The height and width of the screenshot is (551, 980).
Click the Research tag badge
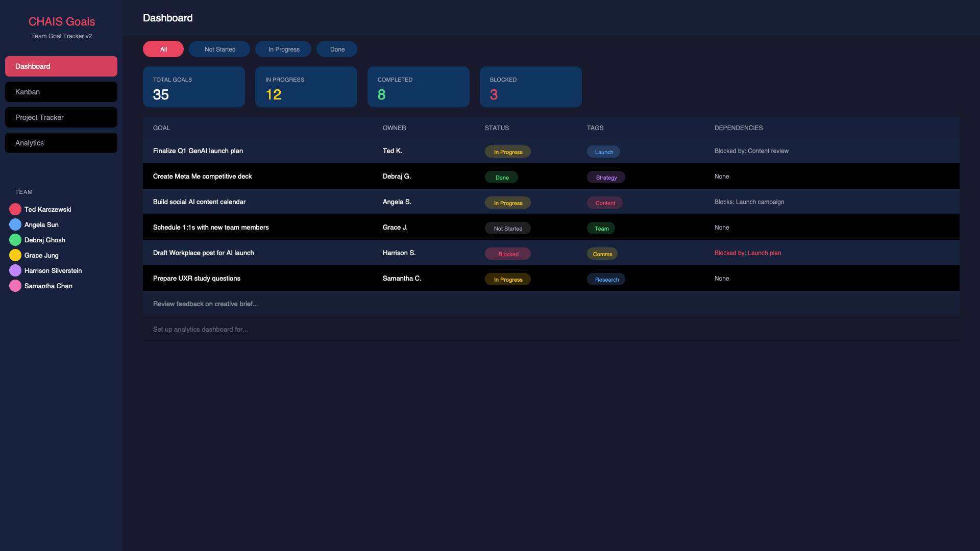606,280
